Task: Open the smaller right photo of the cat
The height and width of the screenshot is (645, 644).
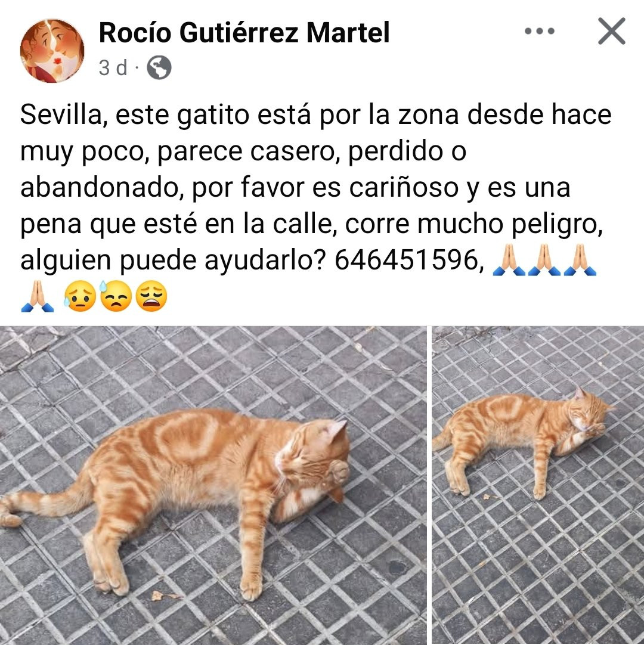Action: point(538,485)
